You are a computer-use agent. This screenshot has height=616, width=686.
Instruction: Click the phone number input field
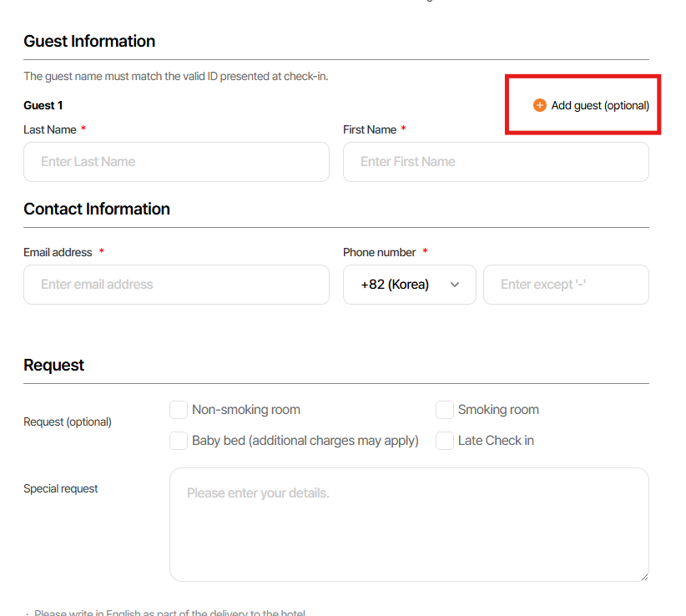[x=566, y=285]
